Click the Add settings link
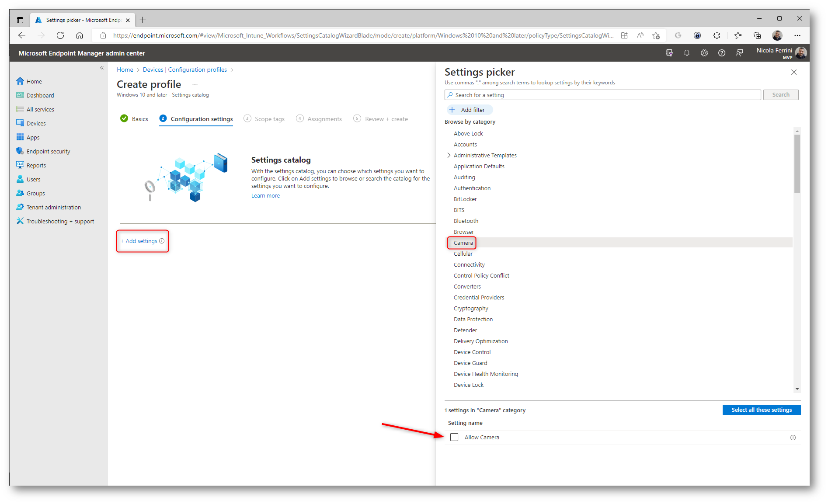The height and width of the screenshot is (504, 828). coord(139,241)
